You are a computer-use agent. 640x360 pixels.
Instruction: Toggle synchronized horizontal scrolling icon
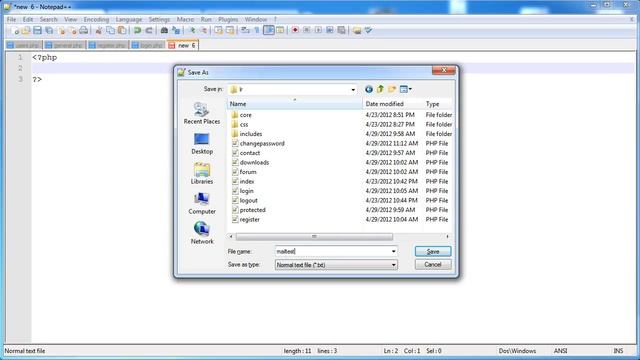coord(230,31)
